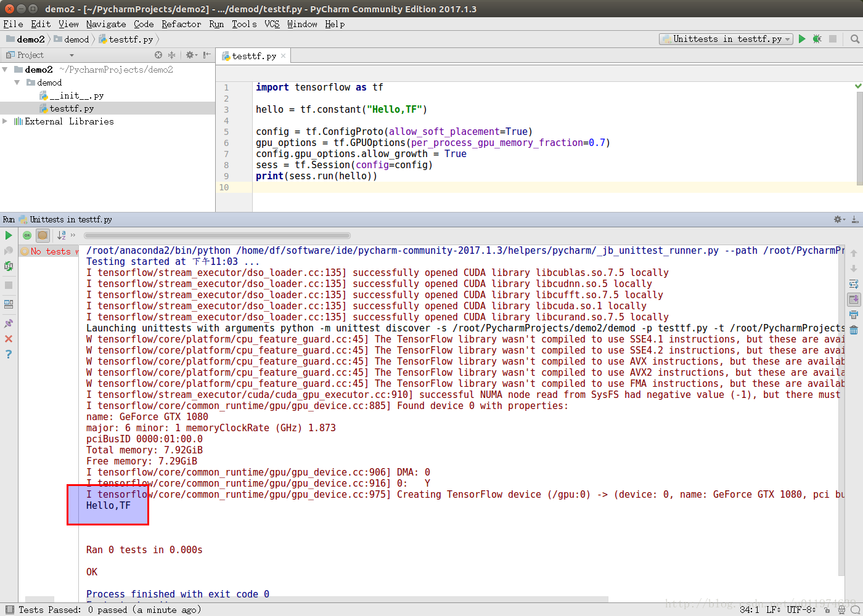This screenshot has height=616, width=863.
Task: Click the green inspection checkmark in editor
Action: (x=858, y=86)
